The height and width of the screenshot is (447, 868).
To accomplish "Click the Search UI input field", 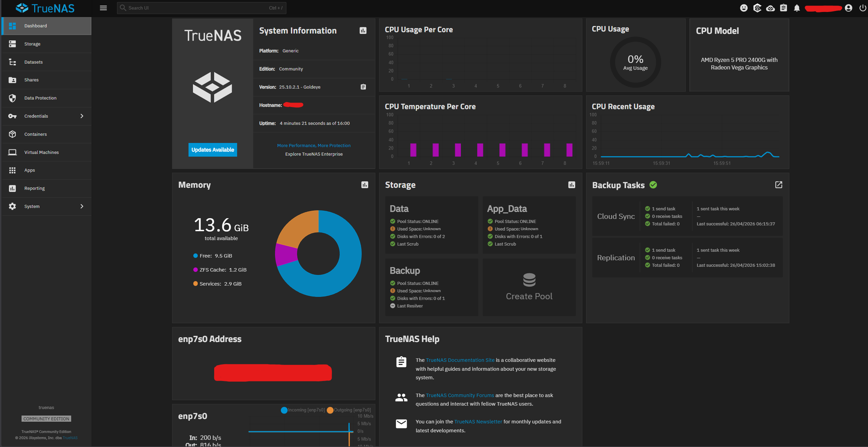I will [x=202, y=8].
